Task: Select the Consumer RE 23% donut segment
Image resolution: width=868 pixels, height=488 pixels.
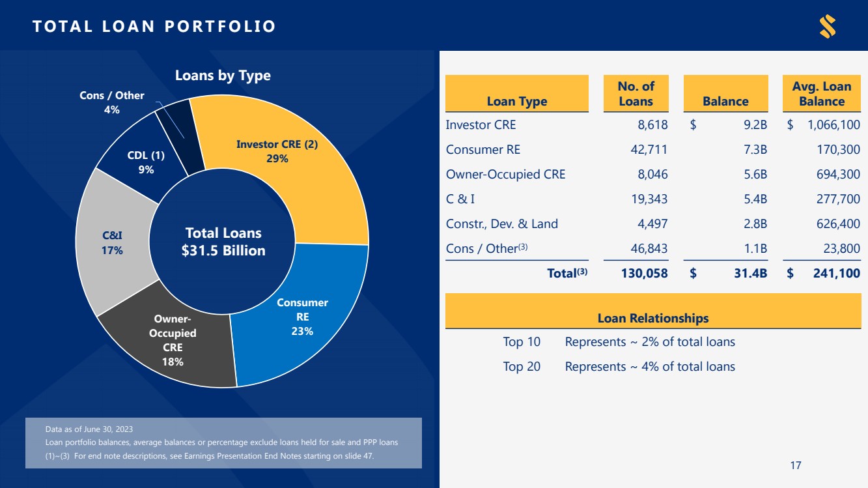Action: [303, 317]
